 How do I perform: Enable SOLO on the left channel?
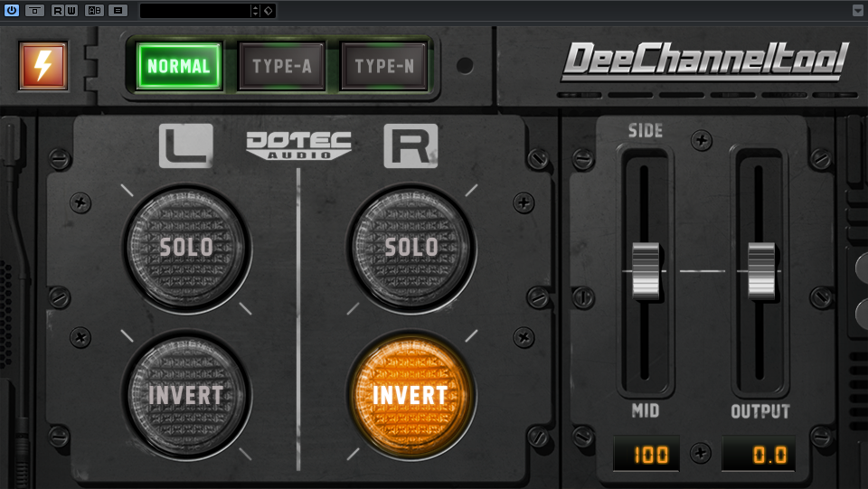click(186, 248)
